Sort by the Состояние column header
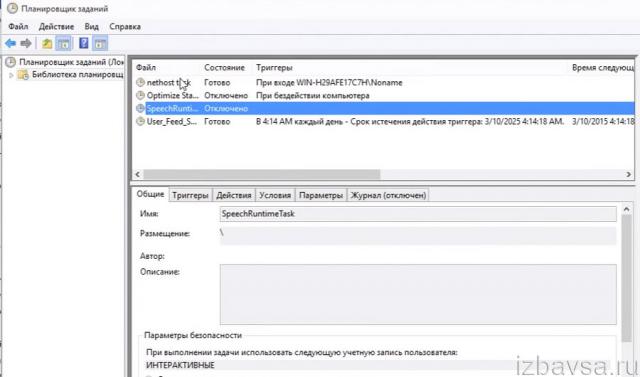Image resolution: width=640 pixels, height=377 pixels. coord(224,67)
